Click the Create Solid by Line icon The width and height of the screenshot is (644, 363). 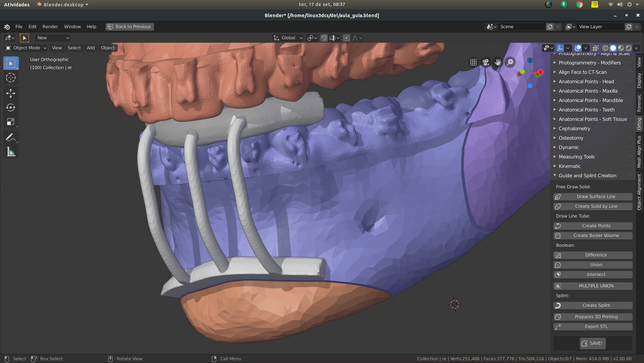pyautogui.click(x=558, y=207)
